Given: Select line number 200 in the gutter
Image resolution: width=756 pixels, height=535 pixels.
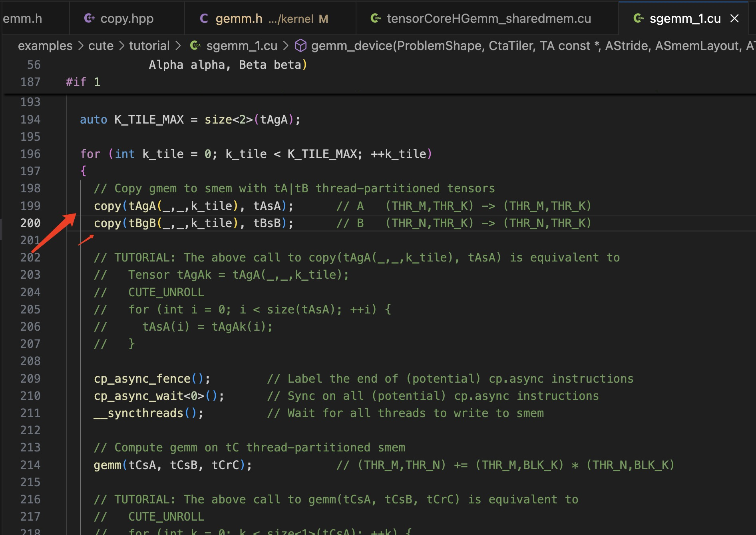Looking at the screenshot, I should pos(31,223).
